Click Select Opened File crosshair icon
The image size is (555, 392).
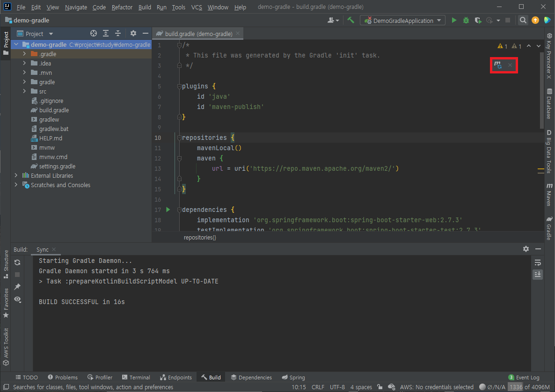[x=94, y=33]
